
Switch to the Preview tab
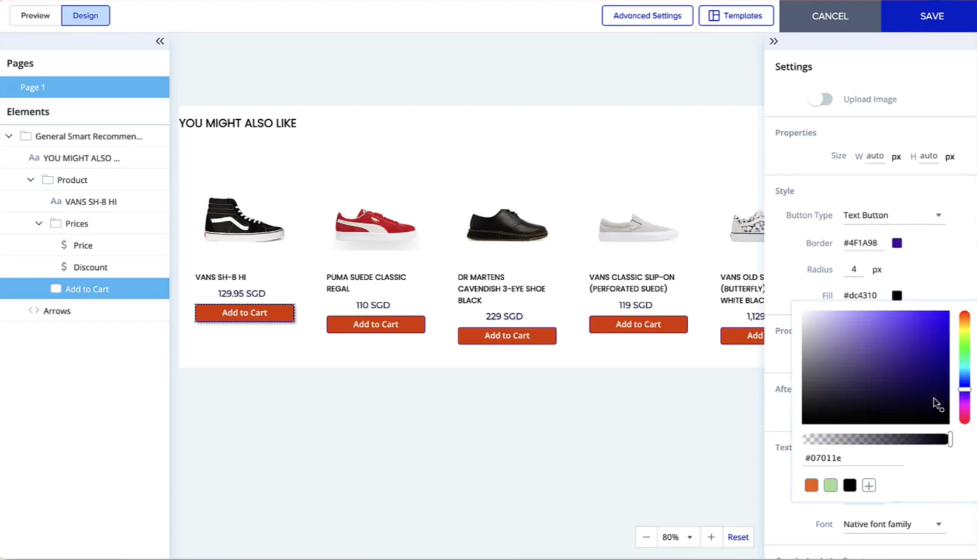click(35, 16)
